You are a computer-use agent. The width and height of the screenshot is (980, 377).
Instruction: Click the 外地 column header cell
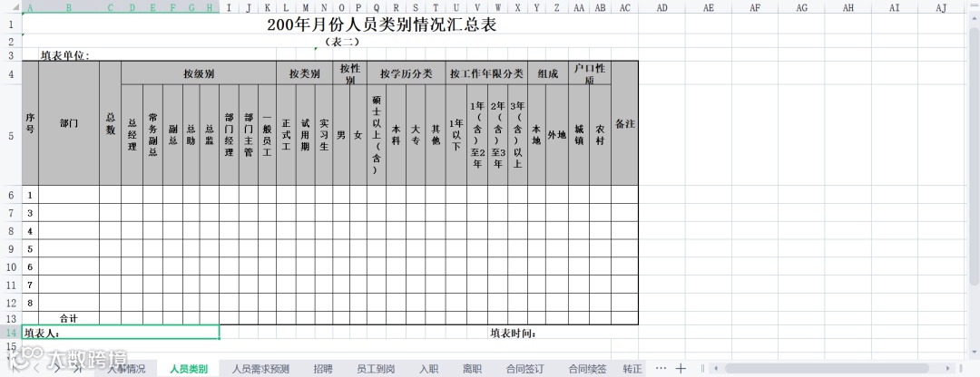pyautogui.click(x=557, y=135)
